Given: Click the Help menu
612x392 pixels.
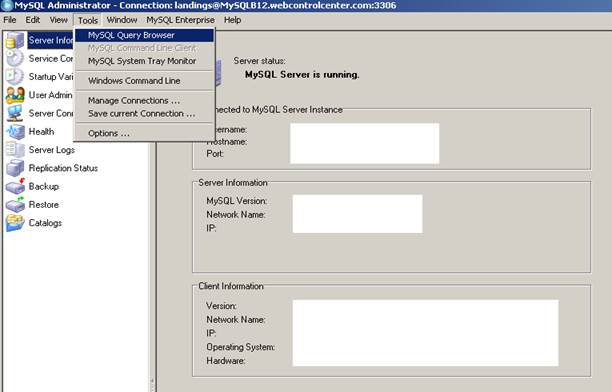Looking at the screenshot, I should point(232,20).
